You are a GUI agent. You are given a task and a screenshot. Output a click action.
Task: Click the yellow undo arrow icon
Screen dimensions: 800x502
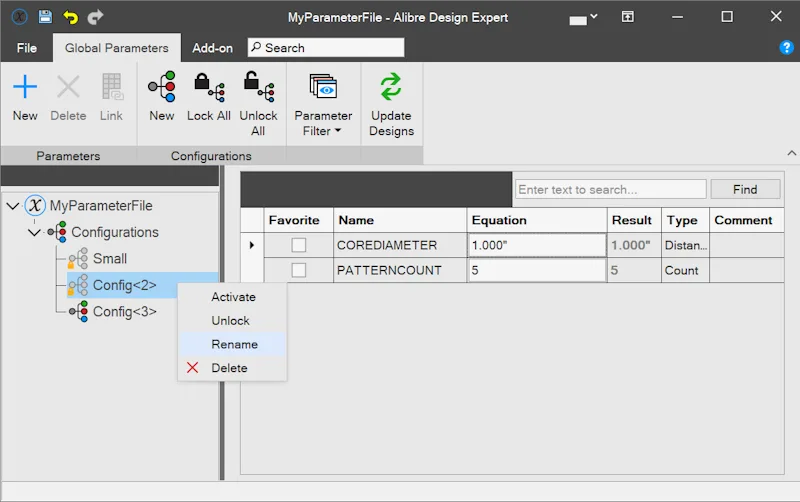tap(70, 17)
